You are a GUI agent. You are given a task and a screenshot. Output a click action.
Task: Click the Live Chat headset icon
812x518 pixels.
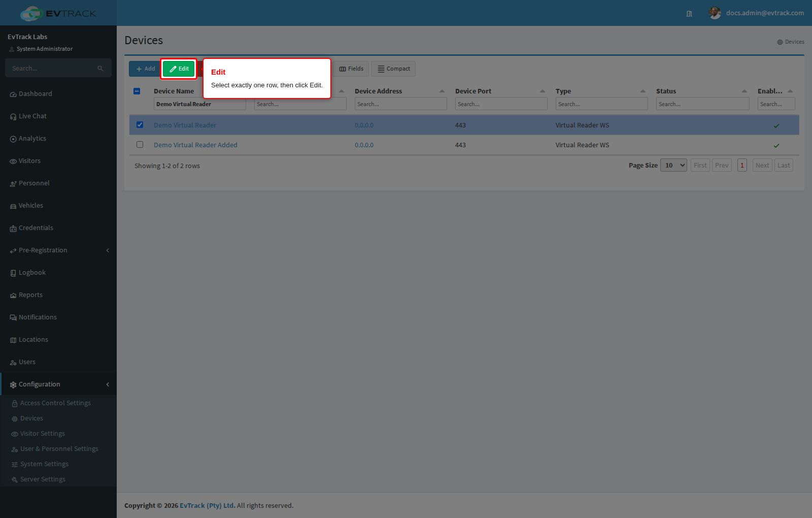coord(13,117)
